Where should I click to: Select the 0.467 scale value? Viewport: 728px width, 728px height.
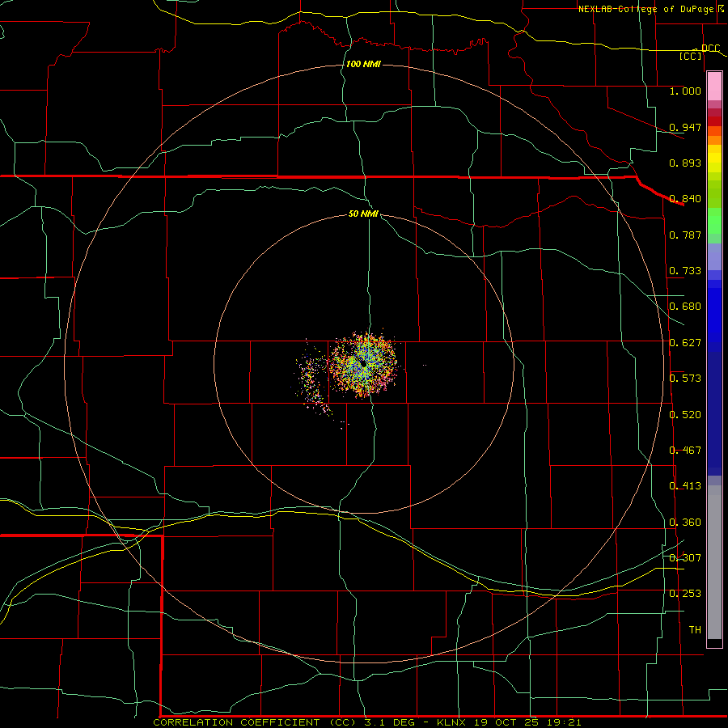[685, 451]
